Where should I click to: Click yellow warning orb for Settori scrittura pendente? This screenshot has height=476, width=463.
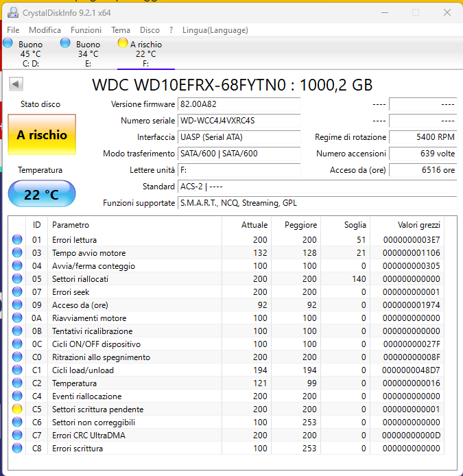pyautogui.click(x=17, y=409)
